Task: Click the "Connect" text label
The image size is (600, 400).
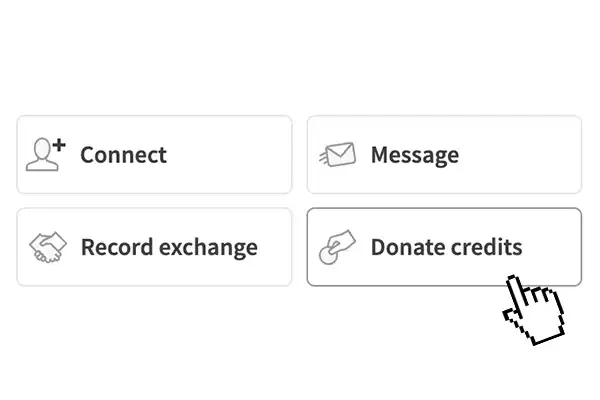Action: coord(123,155)
